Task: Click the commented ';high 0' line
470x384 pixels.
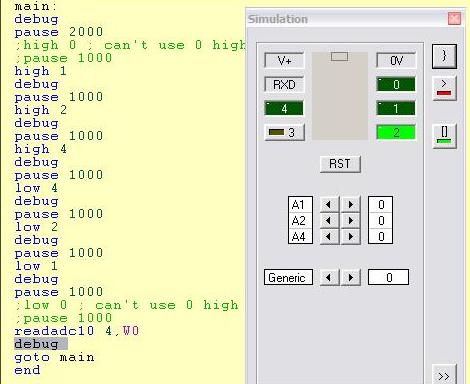Action: [130, 45]
